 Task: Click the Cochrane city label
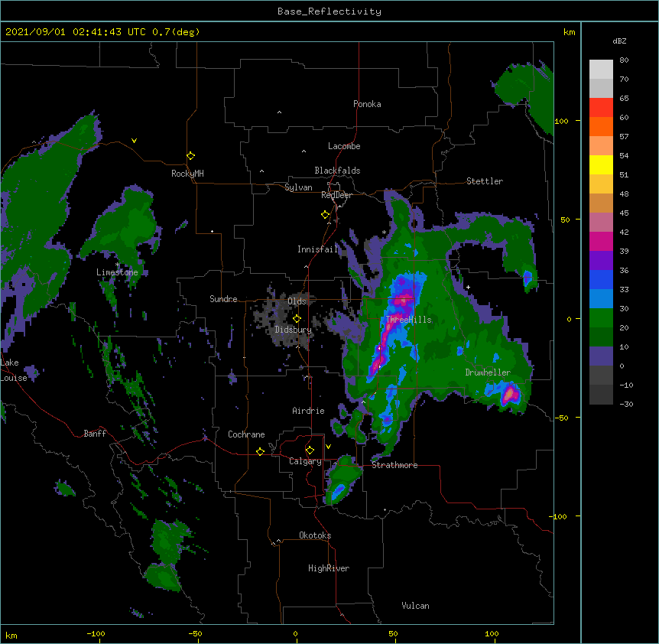(x=246, y=434)
